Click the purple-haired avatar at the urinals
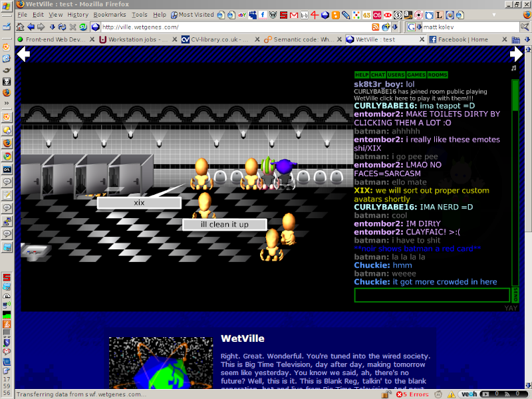 coord(285,173)
